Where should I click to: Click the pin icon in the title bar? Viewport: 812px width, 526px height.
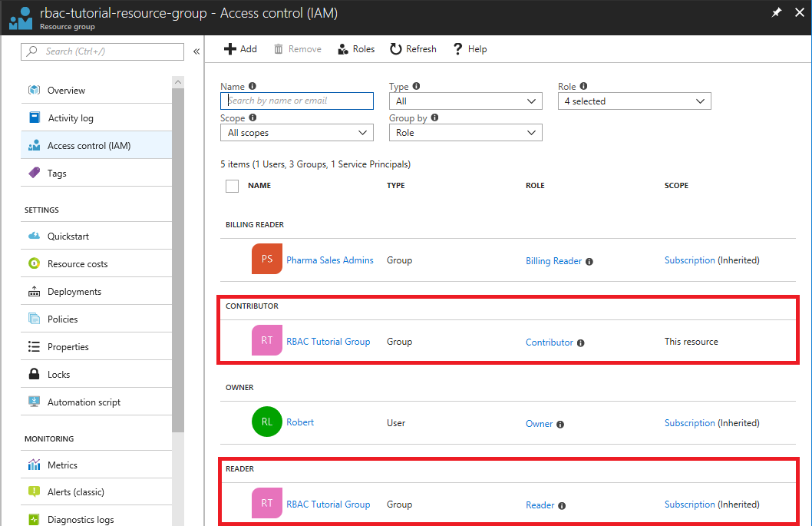776,13
